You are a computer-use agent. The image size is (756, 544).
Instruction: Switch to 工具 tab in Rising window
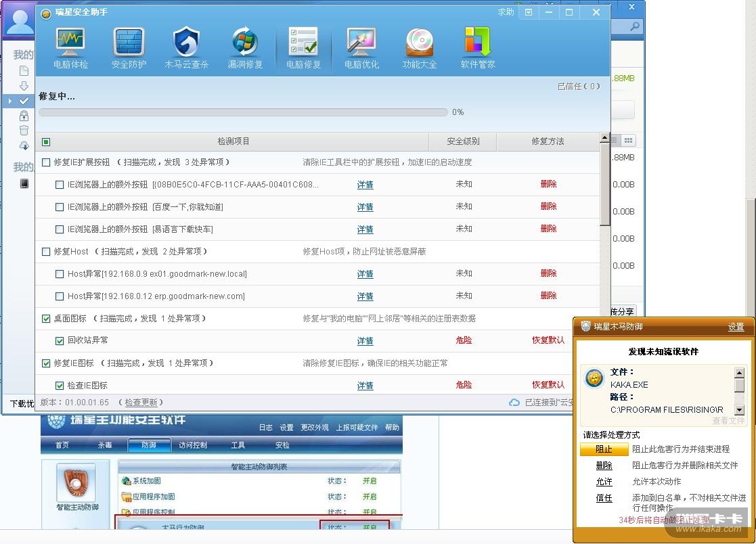[238, 445]
